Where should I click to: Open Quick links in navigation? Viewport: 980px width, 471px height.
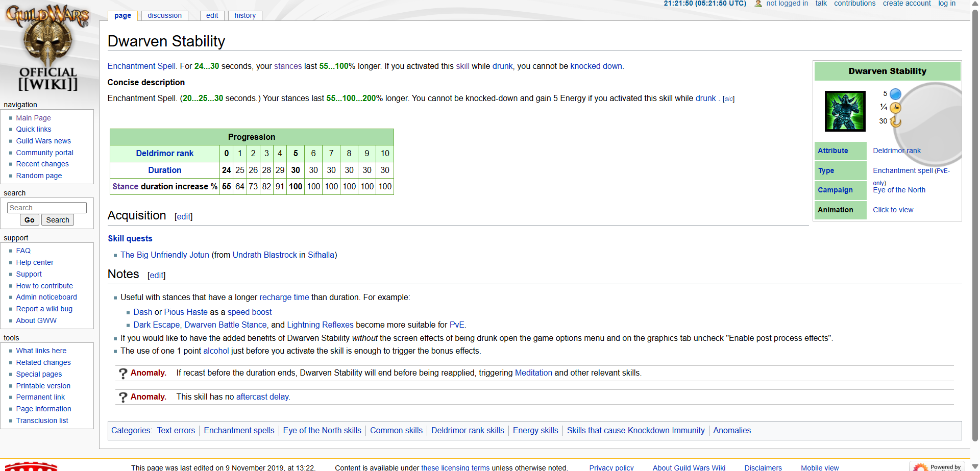pyautogui.click(x=34, y=129)
